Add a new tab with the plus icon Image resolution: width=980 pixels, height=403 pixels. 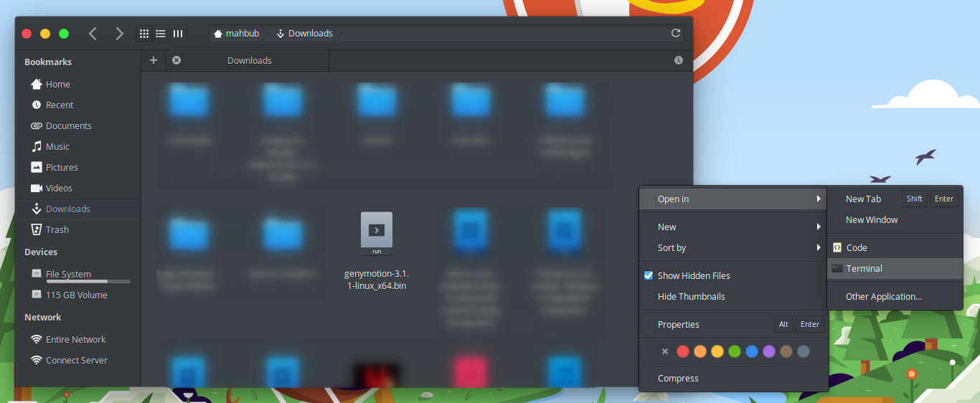coord(153,60)
